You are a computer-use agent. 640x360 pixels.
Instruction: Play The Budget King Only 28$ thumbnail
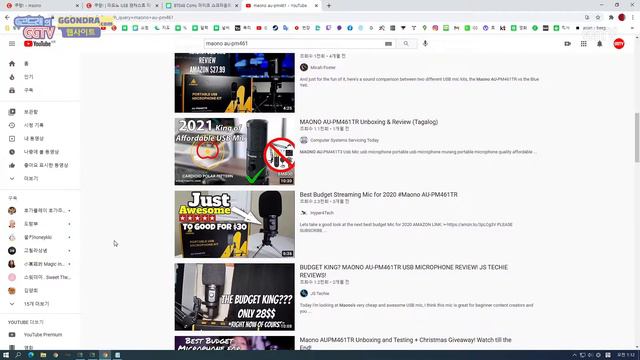coord(235,297)
